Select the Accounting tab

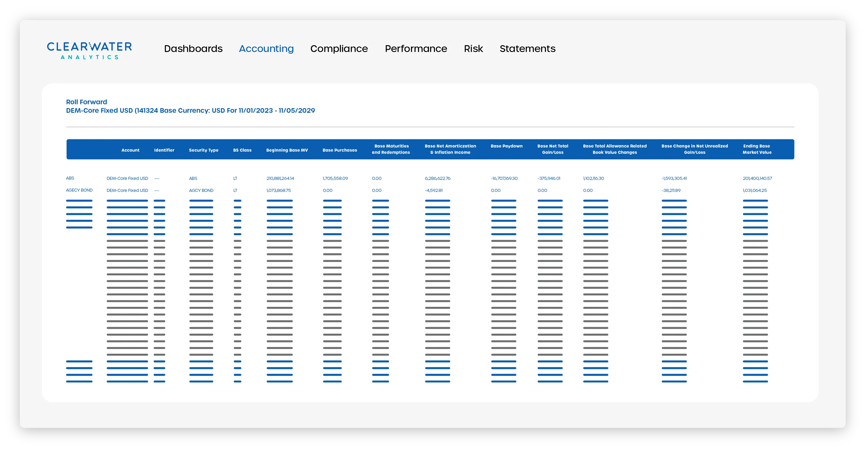(266, 48)
